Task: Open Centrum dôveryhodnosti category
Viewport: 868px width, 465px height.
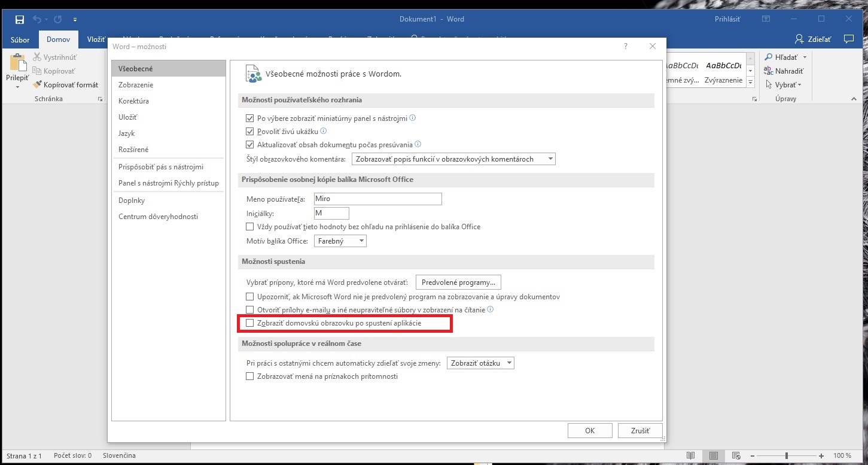Action: click(x=168, y=217)
